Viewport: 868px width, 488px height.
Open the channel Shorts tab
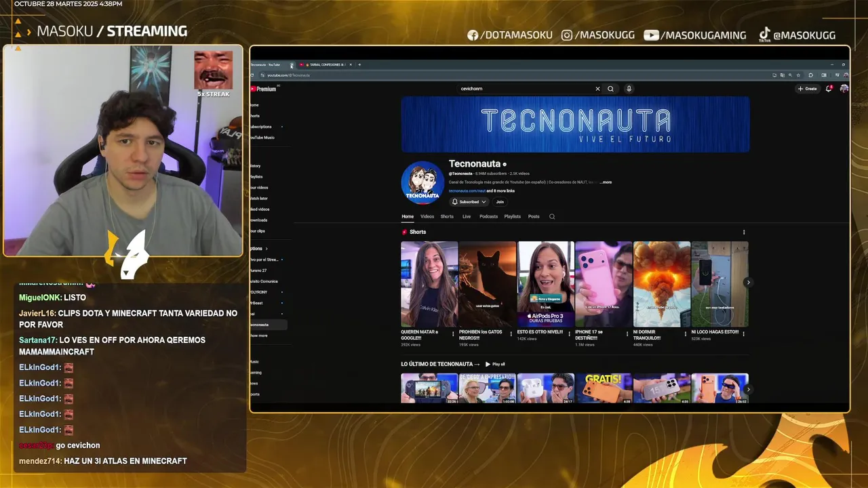click(447, 217)
